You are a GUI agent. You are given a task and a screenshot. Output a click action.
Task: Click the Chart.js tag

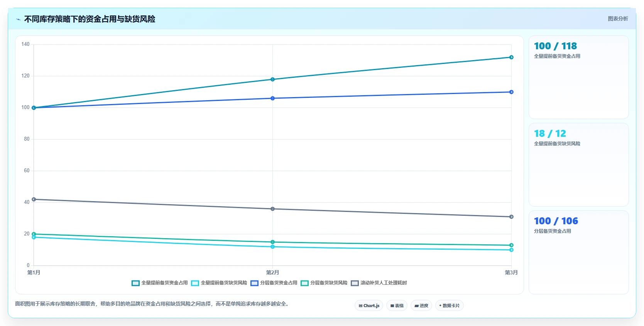click(x=369, y=306)
